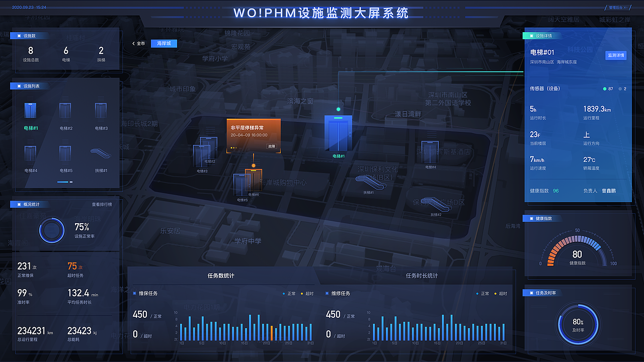Click the 设施数 panel header icon
Image resolution: width=644 pixels, height=362 pixels.
click(19, 36)
